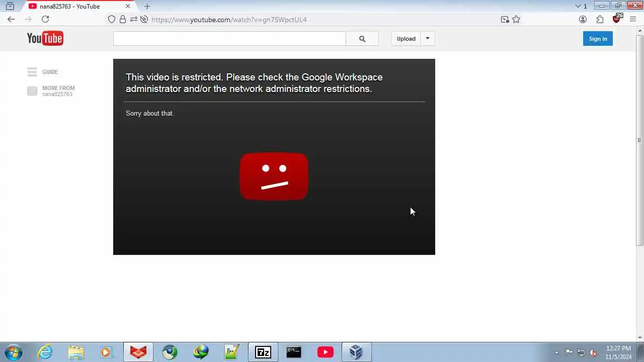Screen dimensions: 644x362
Task: Expand the Upload dropdown arrow
Action: [428, 39]
